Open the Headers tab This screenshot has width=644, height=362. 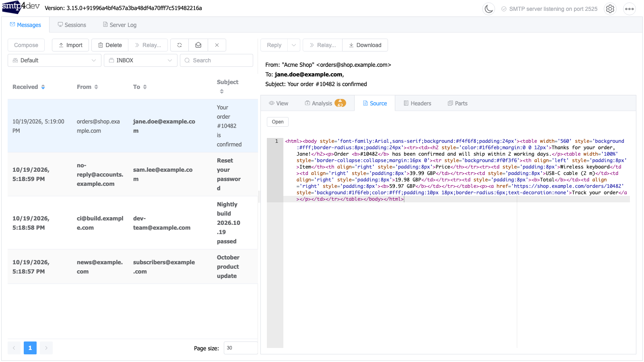coord(417,103)
